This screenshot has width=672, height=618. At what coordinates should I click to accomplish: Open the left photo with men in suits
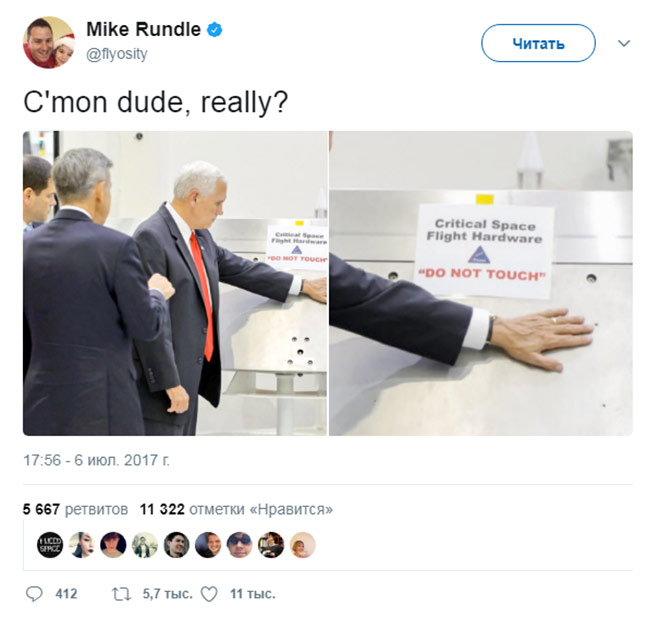click(x=175, y=283)
